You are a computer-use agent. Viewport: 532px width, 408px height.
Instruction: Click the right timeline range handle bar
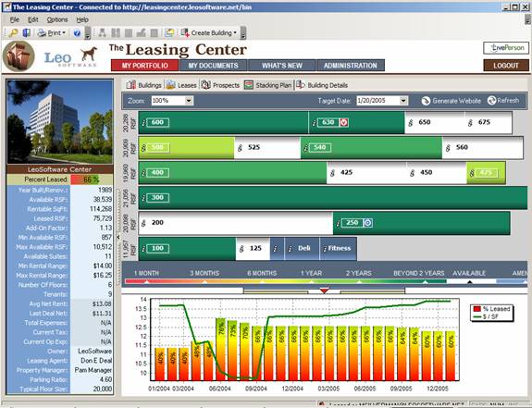click(x=373, y=291)
